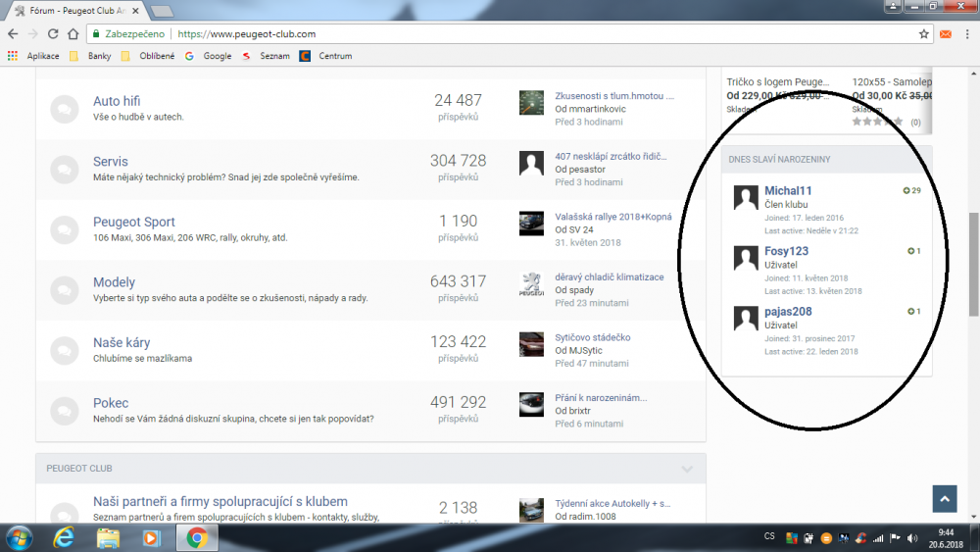Open the Pokec forum
The image size is (980, 552).
111,403
